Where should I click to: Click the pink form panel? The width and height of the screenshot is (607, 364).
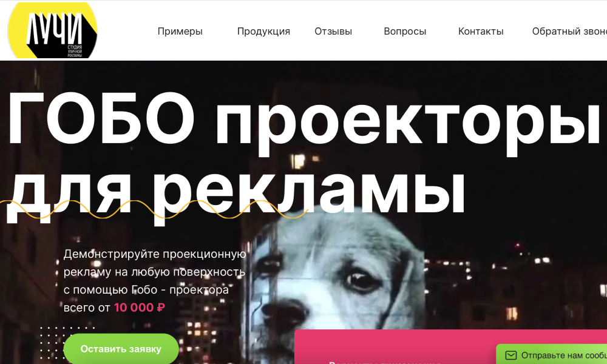[450, 347]
